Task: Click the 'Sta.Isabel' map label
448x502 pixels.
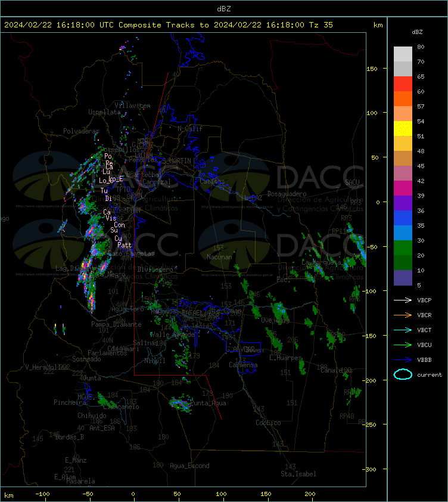Action: click(x=298, y=474)
